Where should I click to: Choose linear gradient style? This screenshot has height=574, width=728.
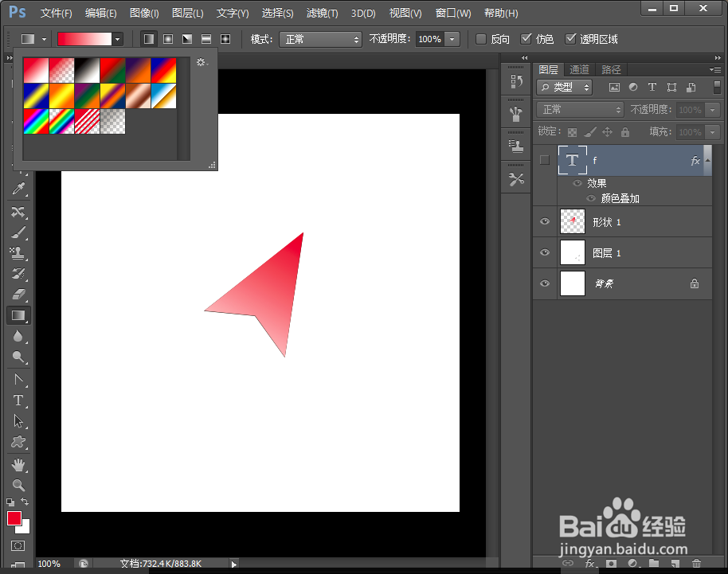tap(149, 39)
